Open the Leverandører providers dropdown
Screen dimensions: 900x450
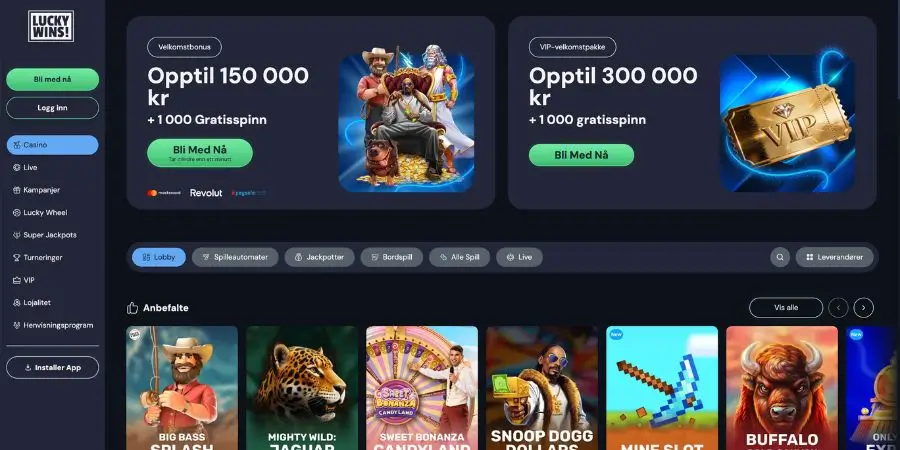(x=834, y=257)
